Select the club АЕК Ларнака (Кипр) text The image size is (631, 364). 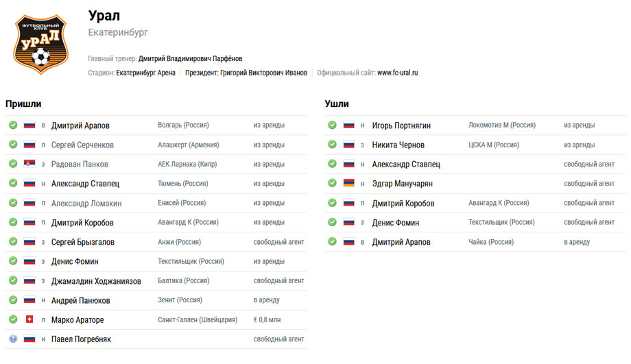(x=187, y=164)
